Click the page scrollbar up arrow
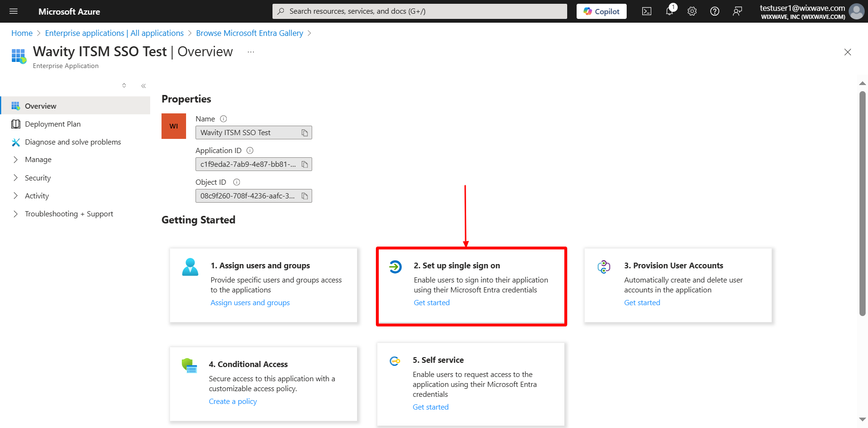Screen dimensions: 868x428 [862, 84]
